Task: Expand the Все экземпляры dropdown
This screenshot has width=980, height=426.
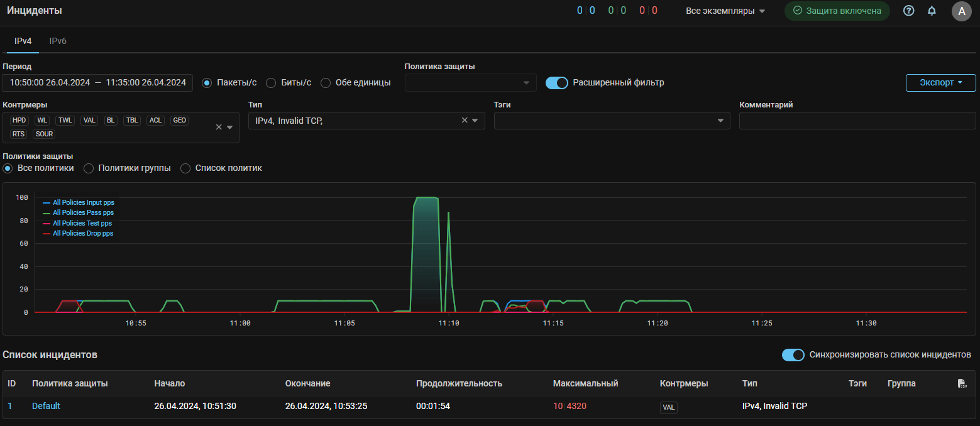Action: 725,11
